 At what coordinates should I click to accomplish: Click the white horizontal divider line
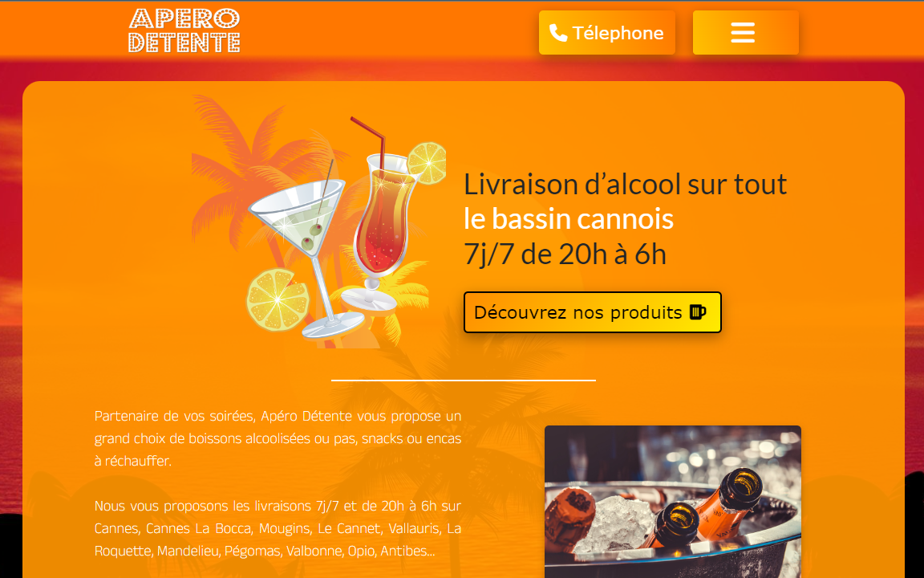pyautogui.click(x=463, y=381)
